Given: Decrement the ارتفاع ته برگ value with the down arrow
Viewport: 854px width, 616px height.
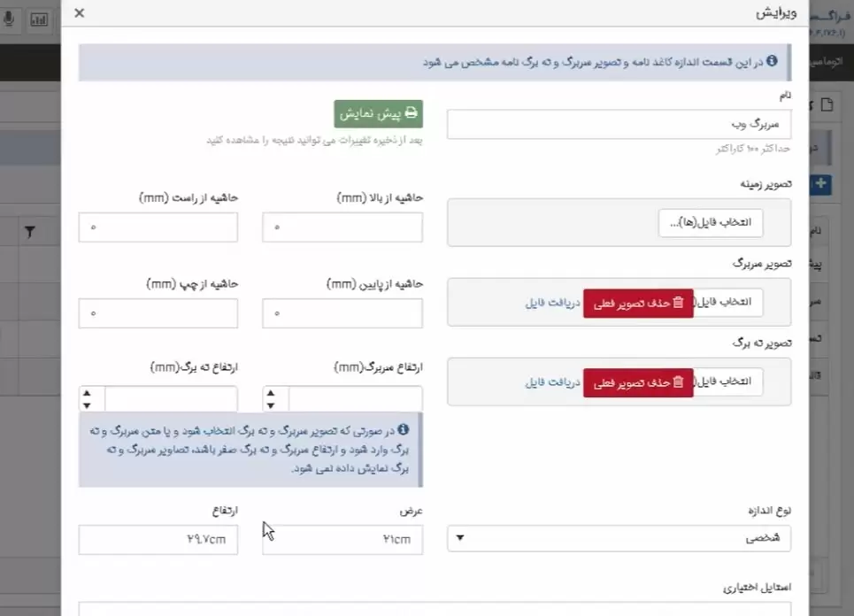Looking at the screenshot, I should pos(87,407).
